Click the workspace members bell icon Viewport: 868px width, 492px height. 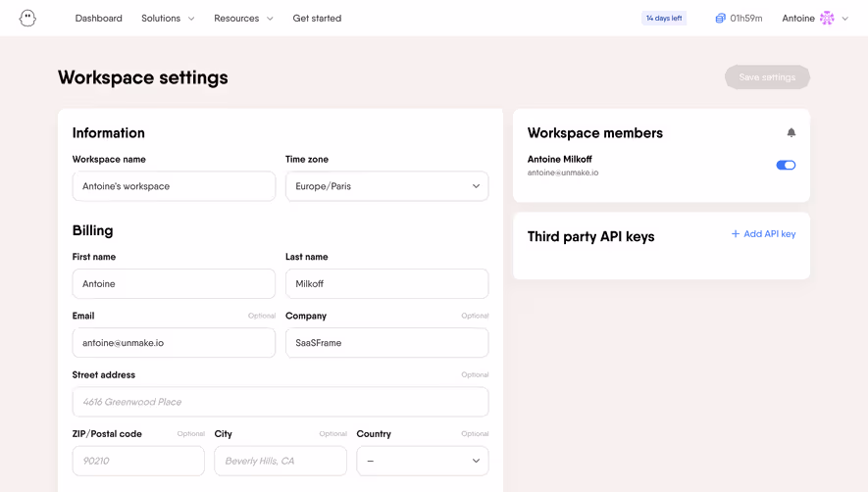pyautogui.click(x=791, y=133)
